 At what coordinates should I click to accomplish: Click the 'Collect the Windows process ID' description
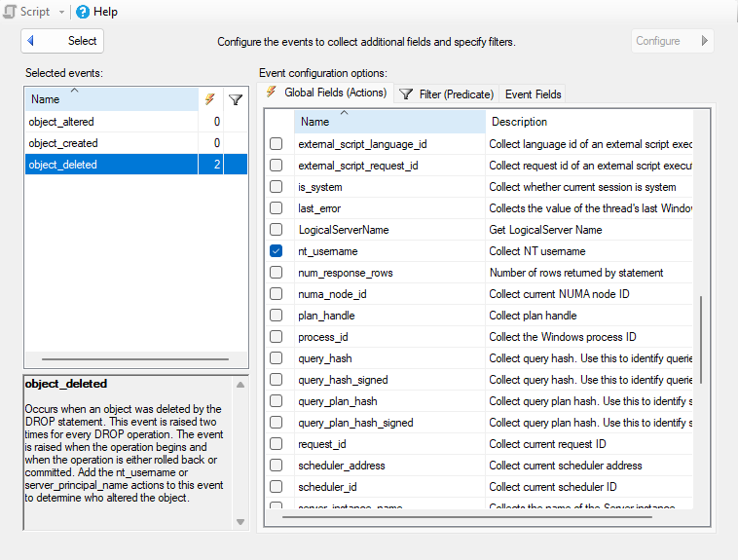563,337
